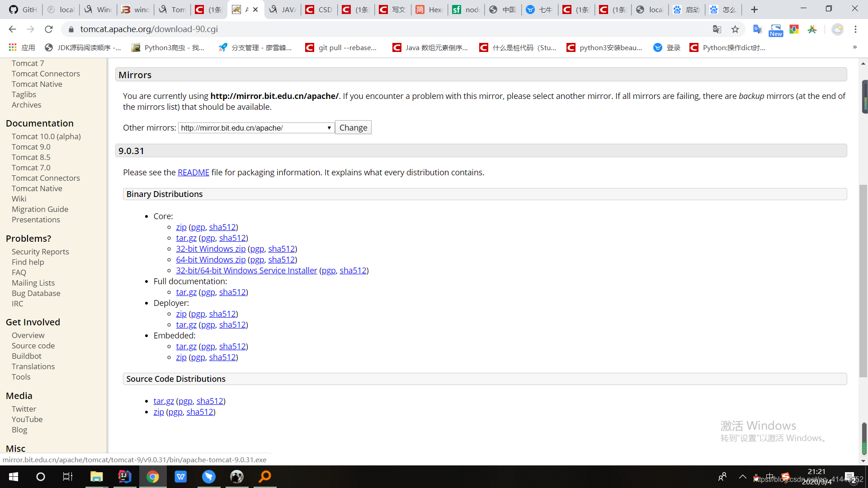Click the translate page icon in address bar
Screen dimensions: 868x488
(717, 29)
